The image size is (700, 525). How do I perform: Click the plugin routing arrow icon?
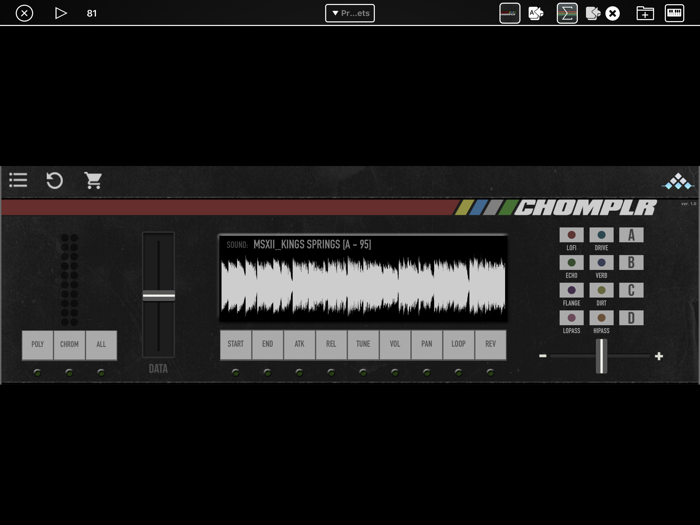click(x=593, y=13)
